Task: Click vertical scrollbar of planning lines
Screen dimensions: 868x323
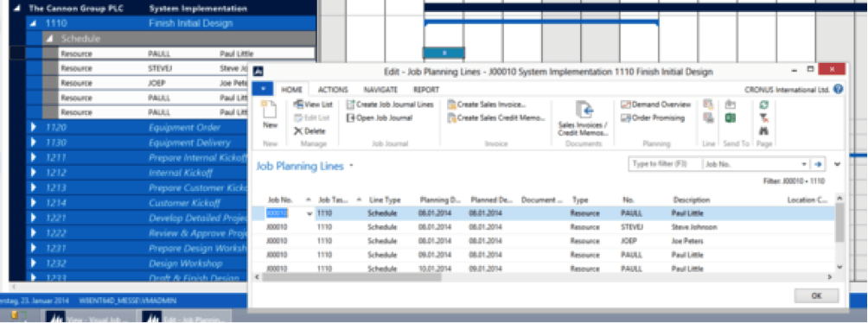Action: click(839, 222)
